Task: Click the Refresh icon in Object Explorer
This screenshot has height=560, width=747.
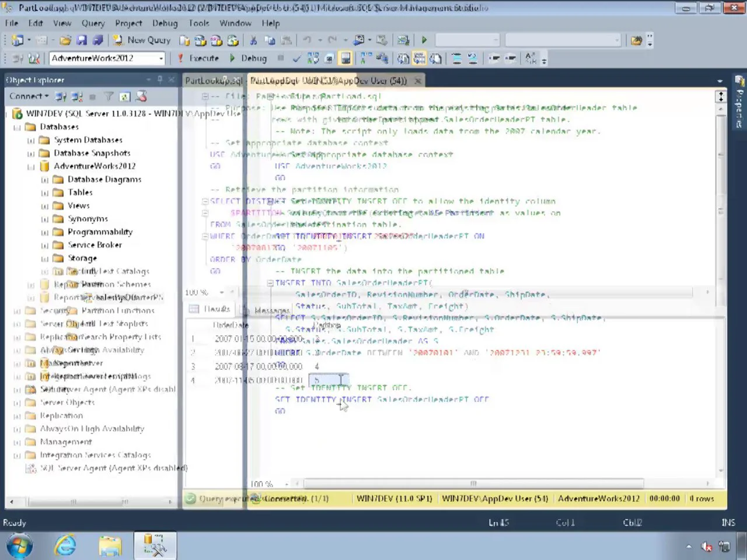Action: click(124, 96)
